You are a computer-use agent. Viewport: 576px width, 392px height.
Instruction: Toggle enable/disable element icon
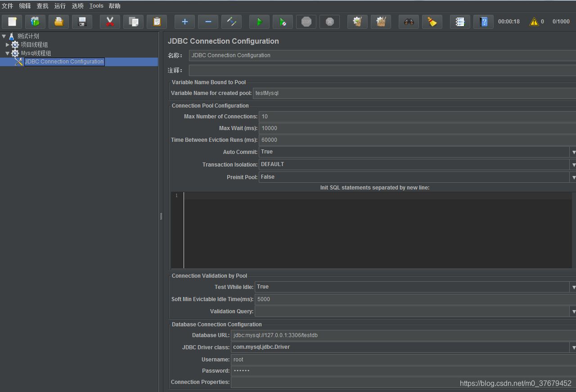[231, 22]
